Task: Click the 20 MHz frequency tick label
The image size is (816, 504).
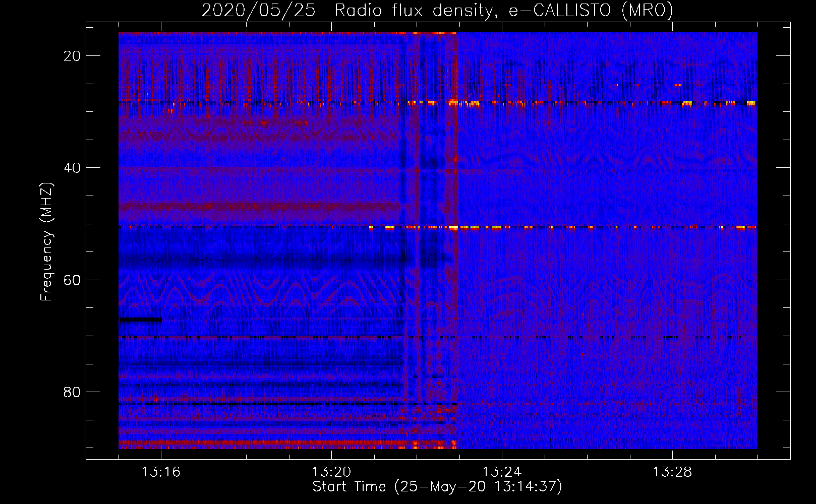Action: [72, 56]
